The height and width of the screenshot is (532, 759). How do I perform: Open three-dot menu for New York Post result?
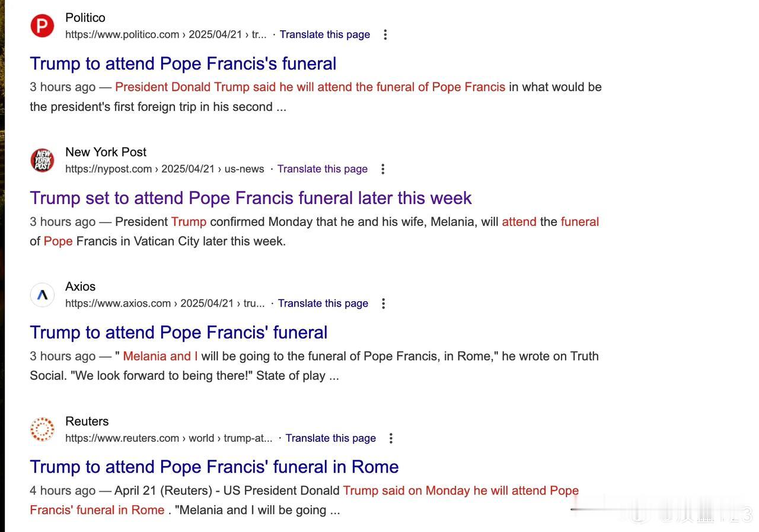(383, 169)
